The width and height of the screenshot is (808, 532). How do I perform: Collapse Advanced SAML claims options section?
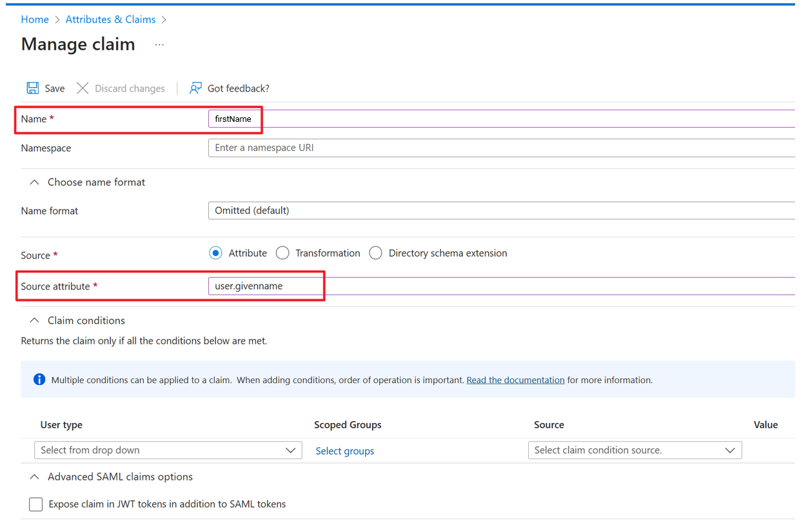tap(35, 477)
